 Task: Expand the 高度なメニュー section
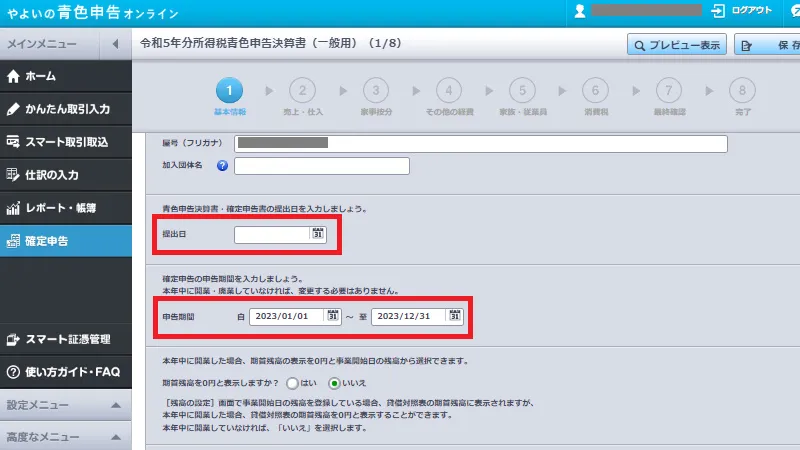pos(66,437)
